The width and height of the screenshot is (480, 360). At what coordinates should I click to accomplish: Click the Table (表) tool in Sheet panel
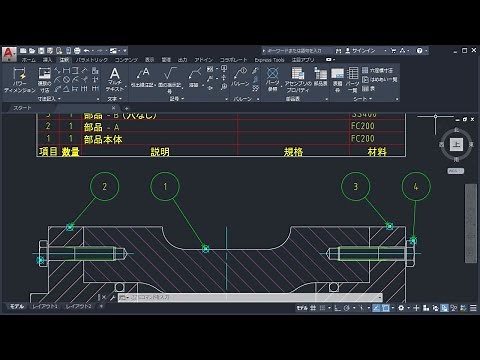click(x=368, y=88)
